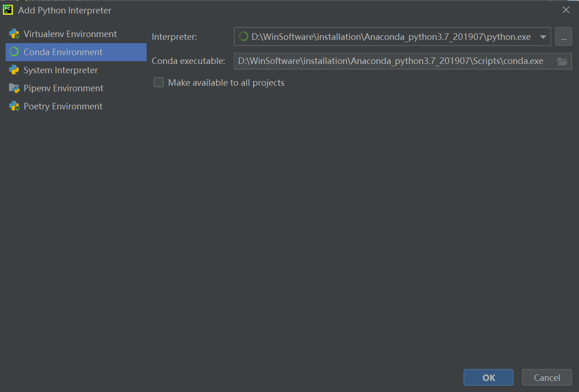
Task: Click the Virtualenv Environment python icon
Action: click(14, 34)
